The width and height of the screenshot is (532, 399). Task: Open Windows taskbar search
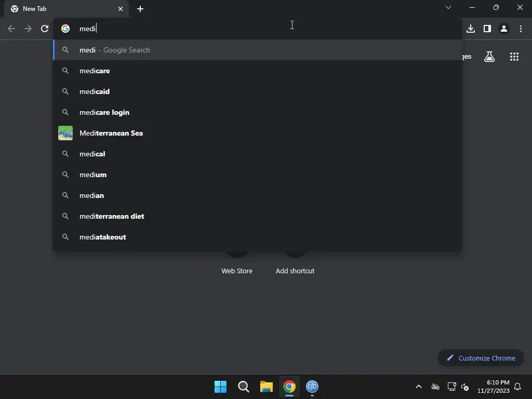(x=243, y=387)
